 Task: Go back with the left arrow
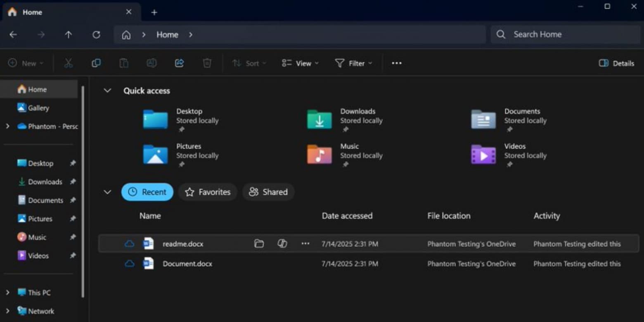tap(13, 35)
